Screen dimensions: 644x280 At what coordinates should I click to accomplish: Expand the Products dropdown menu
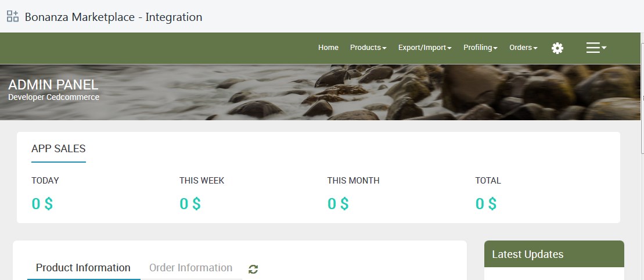coord(368,48)
